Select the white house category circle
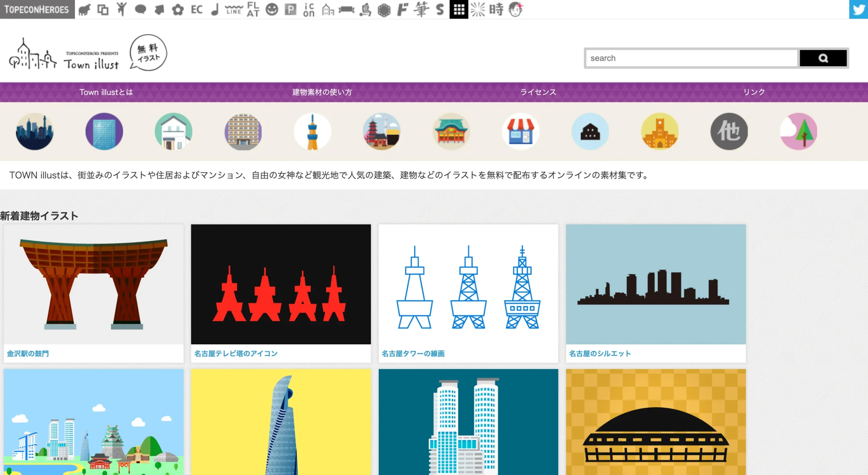The image size is (868, 475). 174,131
